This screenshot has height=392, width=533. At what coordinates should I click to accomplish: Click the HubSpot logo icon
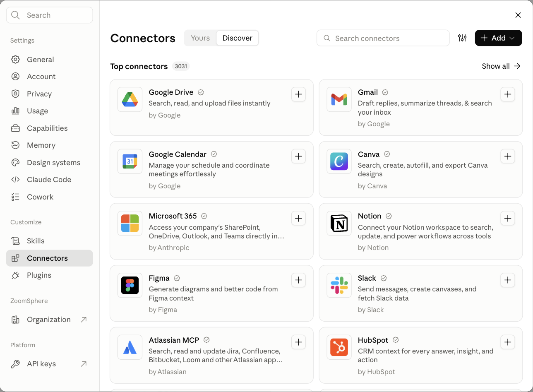click(x=339, y=347)
